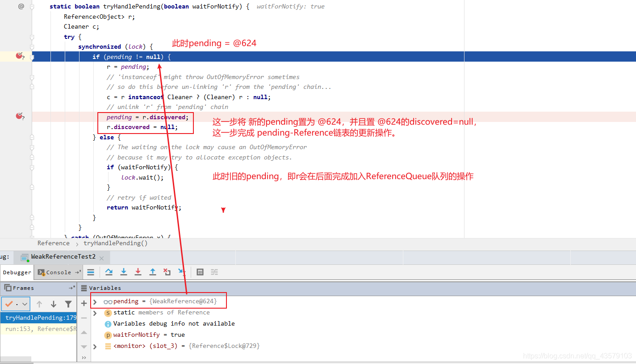Viewport: 636px width, 364px height.
Task: Click the Variables panel icon
Action: (84, 288)
